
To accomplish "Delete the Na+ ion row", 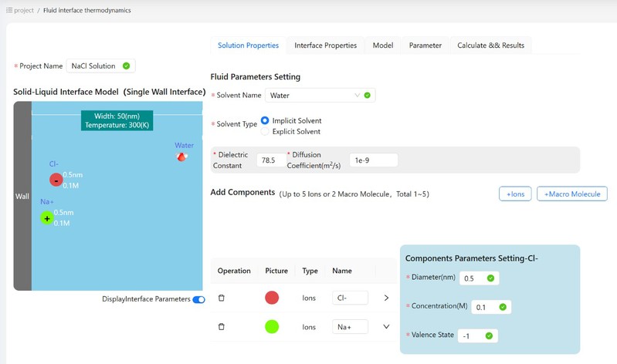I will point(222,327).
